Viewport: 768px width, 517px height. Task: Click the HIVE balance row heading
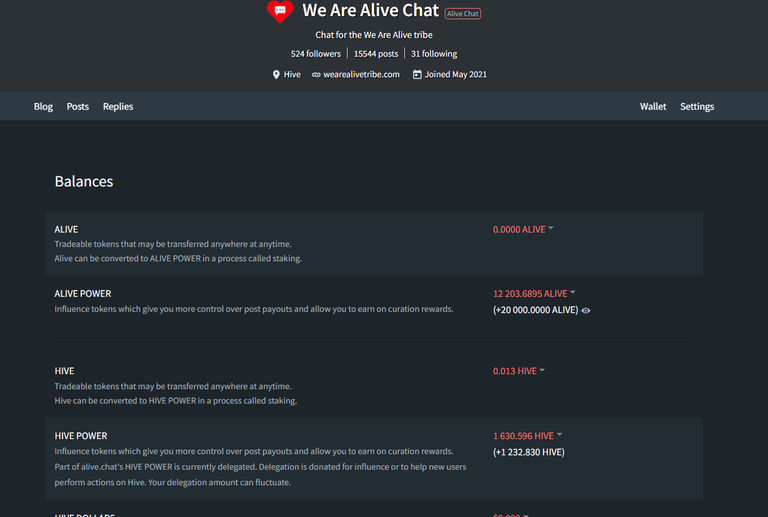(64, 371)
